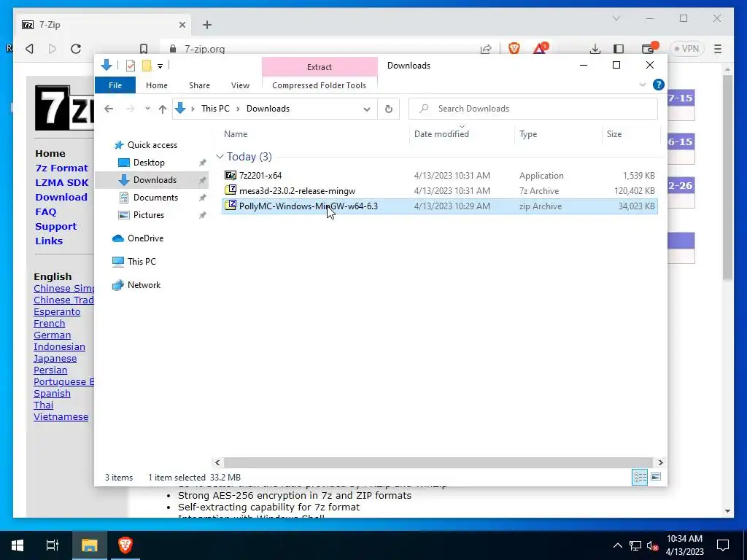
Task: Open Downloads in navigation pane
Action: point(155,180)
